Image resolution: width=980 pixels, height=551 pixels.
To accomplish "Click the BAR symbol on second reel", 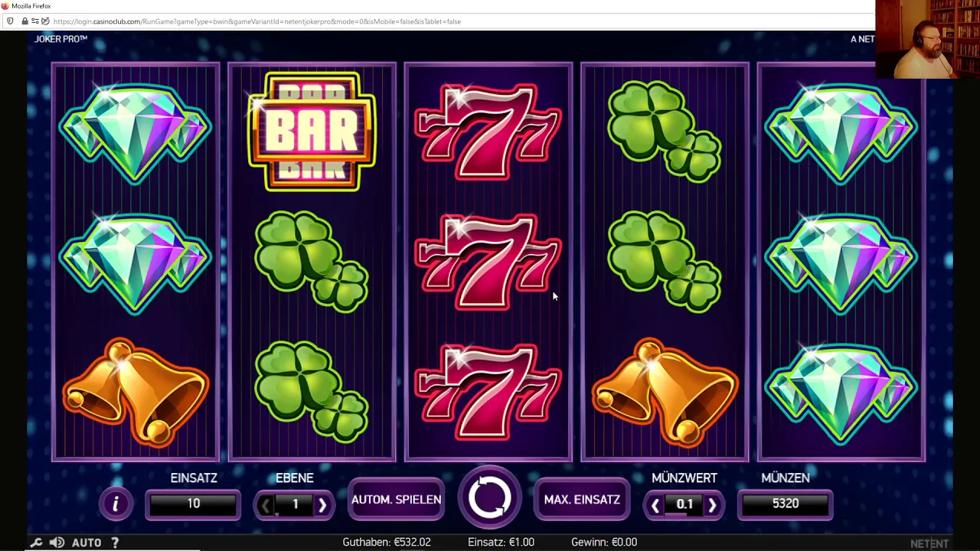I will point(312,132).
